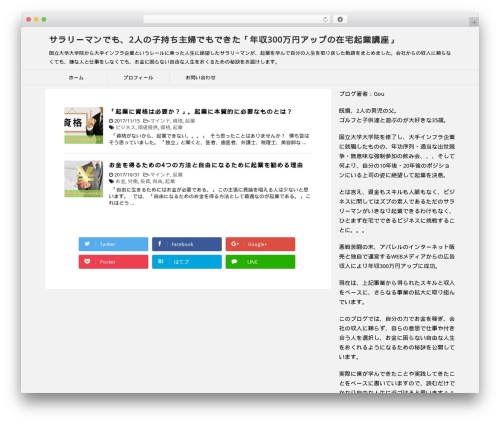Click the 2017/11/15 post date
Image resolution: width=500 pixels, height=423 pixels.
coord(127,121)
